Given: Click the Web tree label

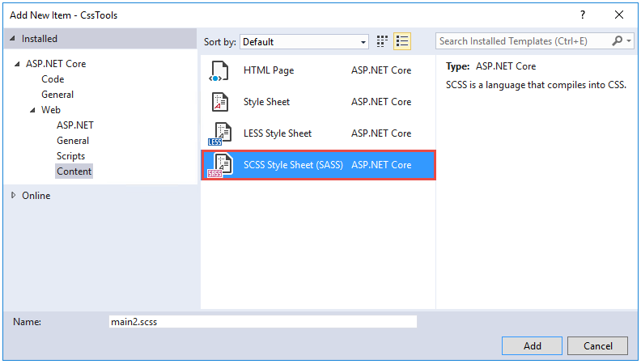Looking at the screenshot, I should (x=51, y=110).
